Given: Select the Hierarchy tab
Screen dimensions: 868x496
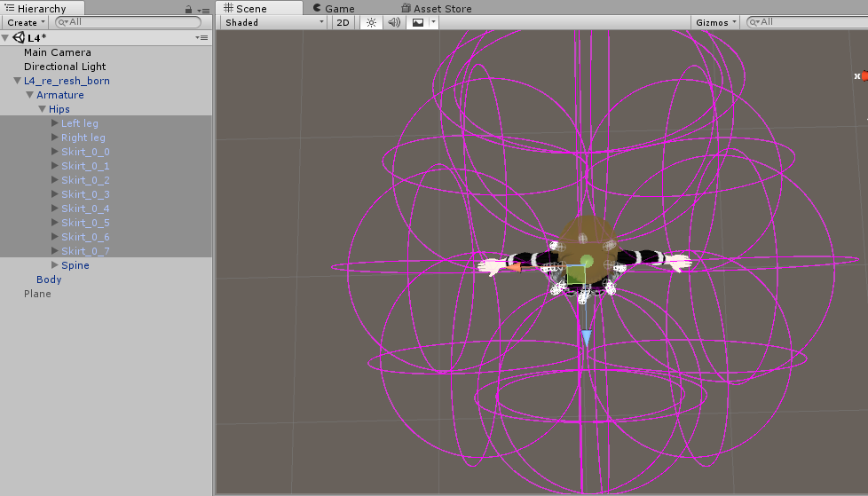Looking at the screenshot, I should click(42, 8).
